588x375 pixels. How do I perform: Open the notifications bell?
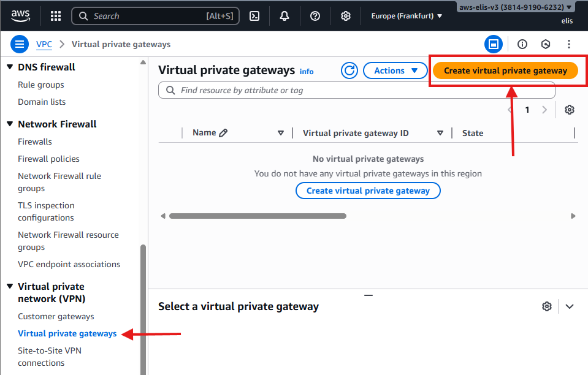coord(284,16)
